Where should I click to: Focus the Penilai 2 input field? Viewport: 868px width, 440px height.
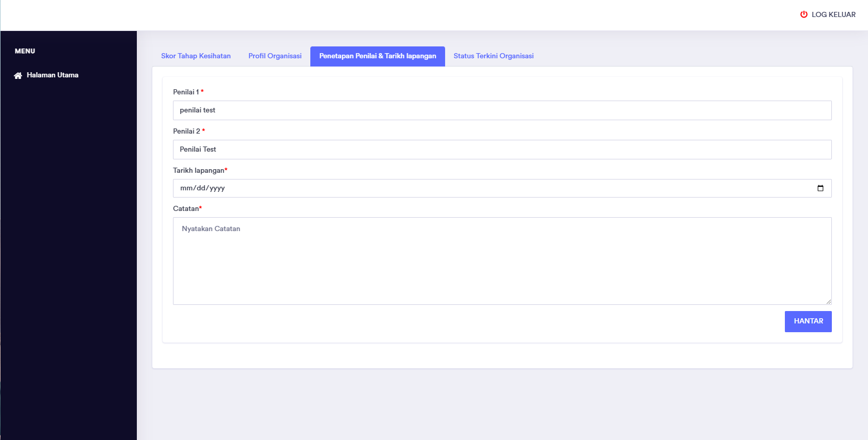(x=502, y=150)
